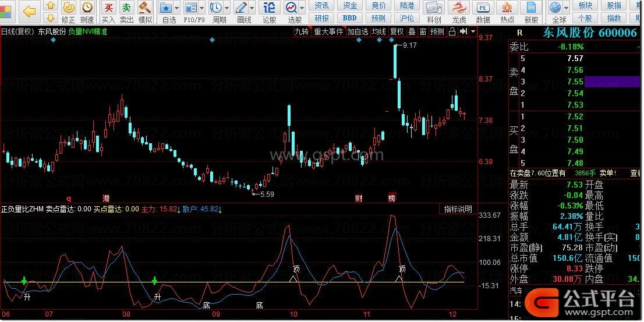Click the 指标说明 indicator description button
Viewport: 644px width, 322px height.
(458, 209)
